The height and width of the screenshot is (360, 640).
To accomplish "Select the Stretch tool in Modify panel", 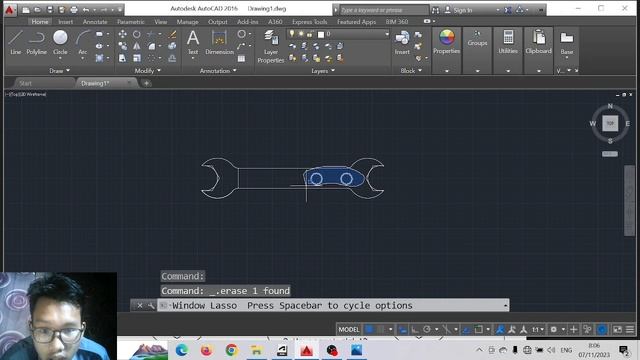I will (x=122, y=58).
